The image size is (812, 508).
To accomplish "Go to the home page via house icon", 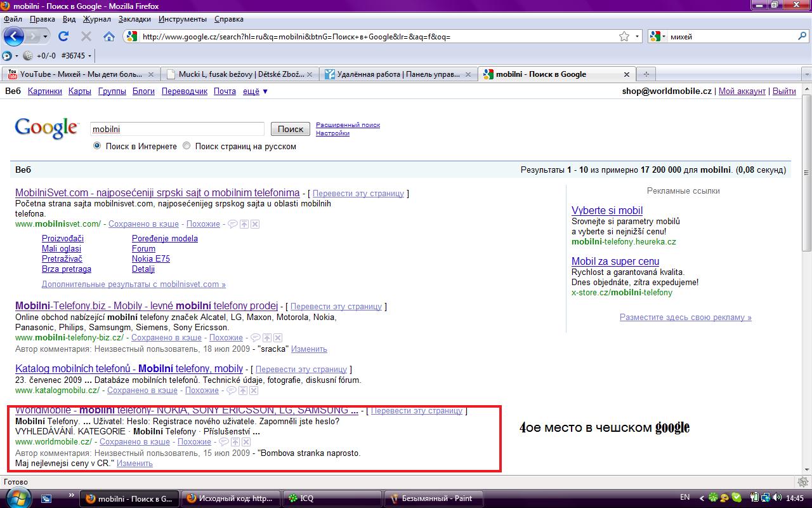I will 108,36.
